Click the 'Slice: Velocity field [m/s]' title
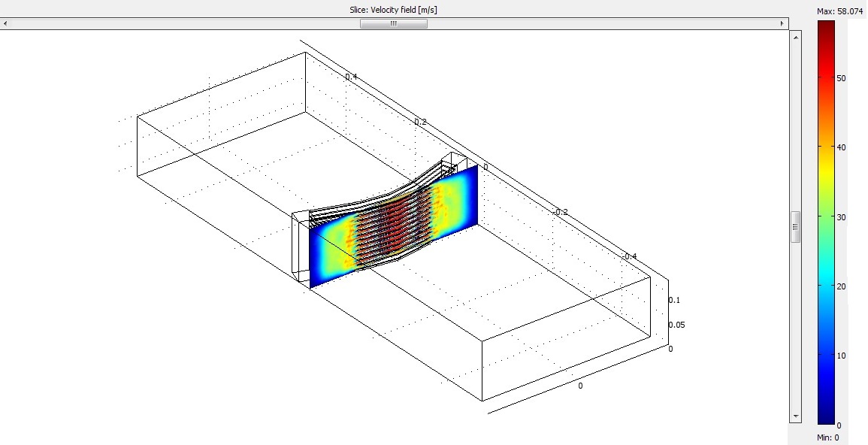The height and width of the screenshot is (445, 868). pyautogui.click(x=393, y=10)
